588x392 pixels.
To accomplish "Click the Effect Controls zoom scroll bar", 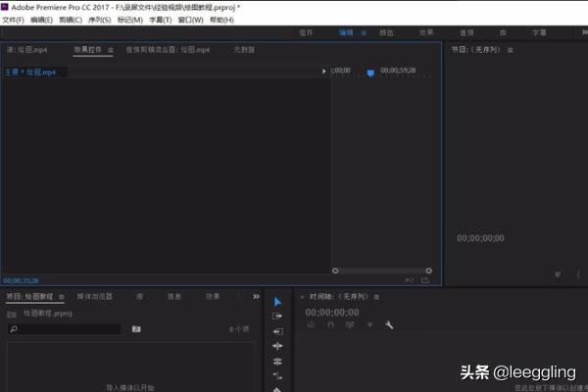I will point(382,270).
